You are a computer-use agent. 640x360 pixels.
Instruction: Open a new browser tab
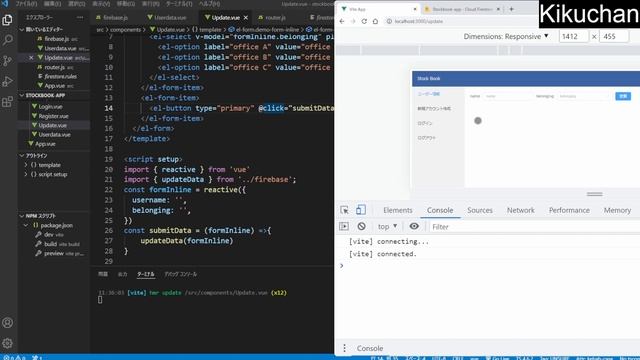click(x=511, y=9)
